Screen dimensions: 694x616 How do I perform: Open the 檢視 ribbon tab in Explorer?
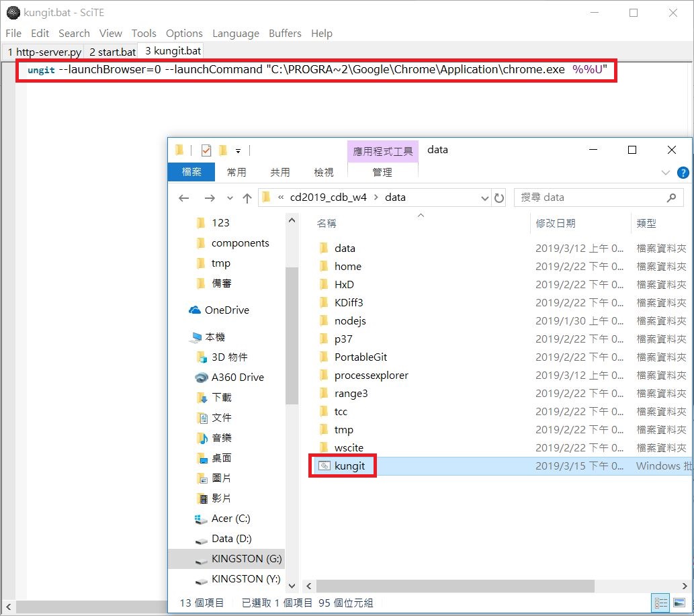point(324,172)
